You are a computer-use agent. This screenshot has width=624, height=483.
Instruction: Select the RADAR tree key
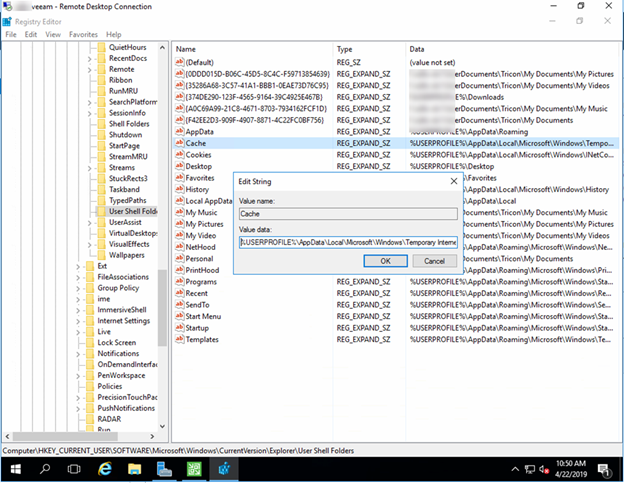coord(109,419)
